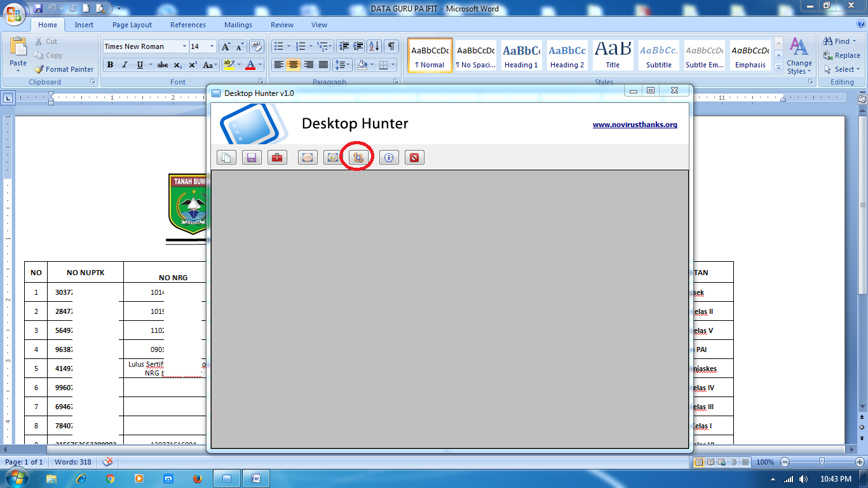Click the Office button in Word

pyautogui.click(x=14, y=13)
